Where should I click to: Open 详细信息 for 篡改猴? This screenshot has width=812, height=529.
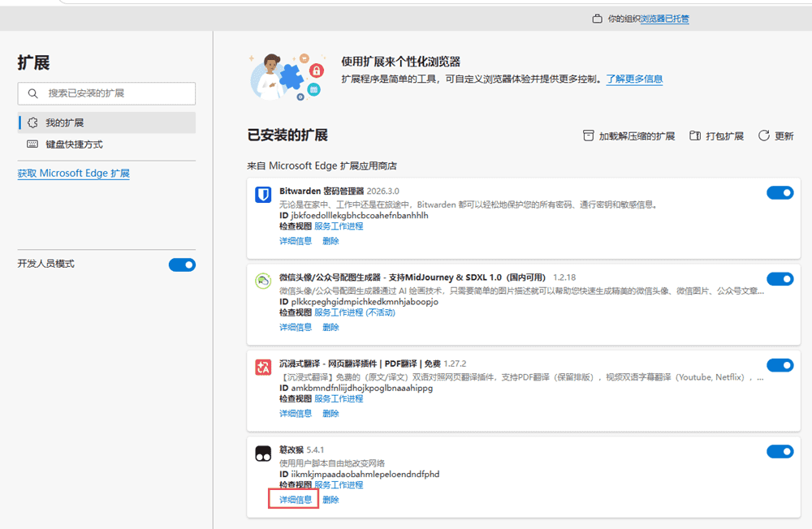(x=296, y=500)
